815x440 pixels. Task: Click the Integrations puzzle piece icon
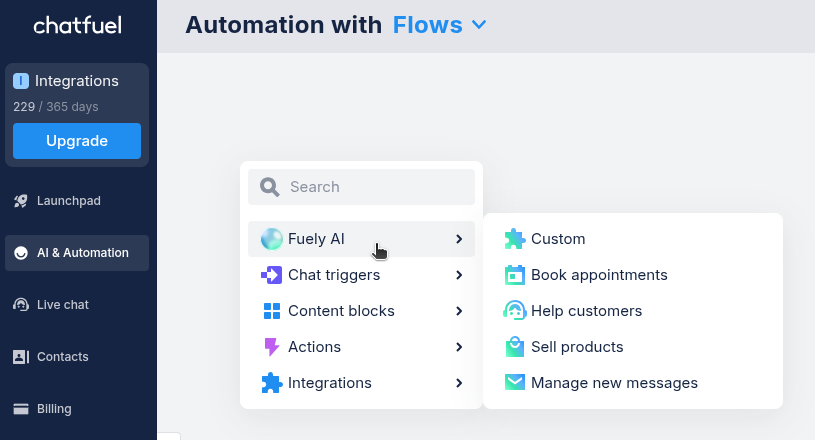(271, 383)
